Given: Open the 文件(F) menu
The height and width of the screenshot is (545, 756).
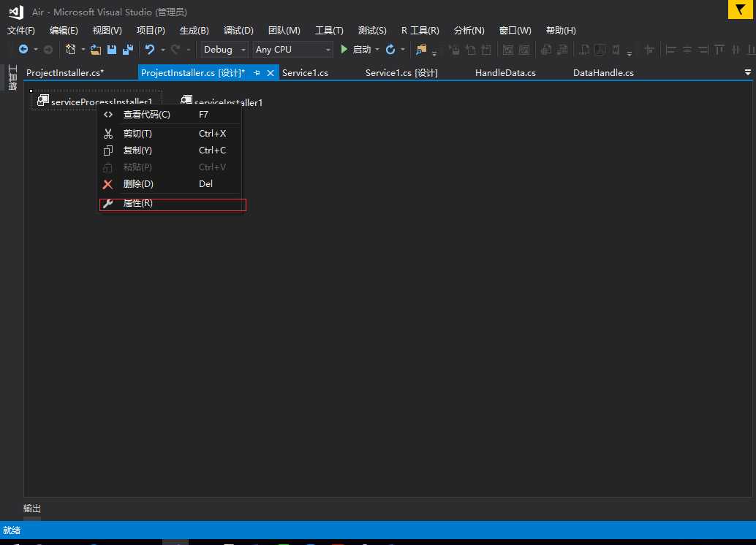Looking at the screenshot, I should coord(20,31).
